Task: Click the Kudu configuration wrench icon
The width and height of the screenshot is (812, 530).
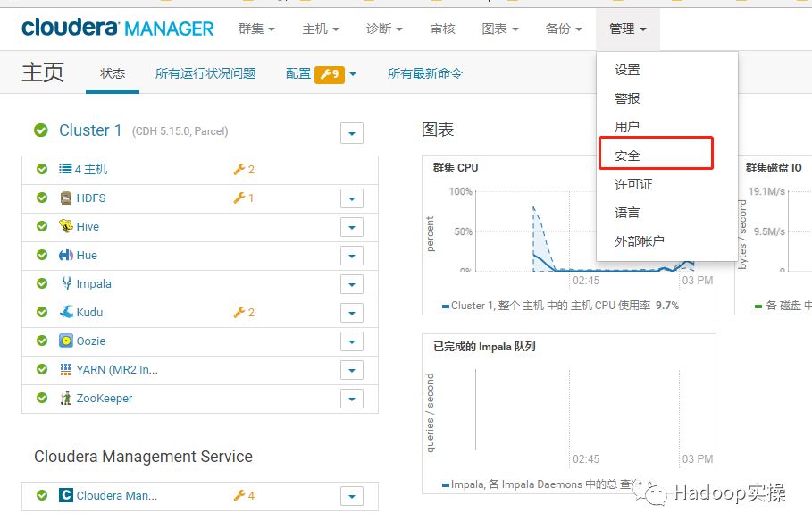Action: 239,312
